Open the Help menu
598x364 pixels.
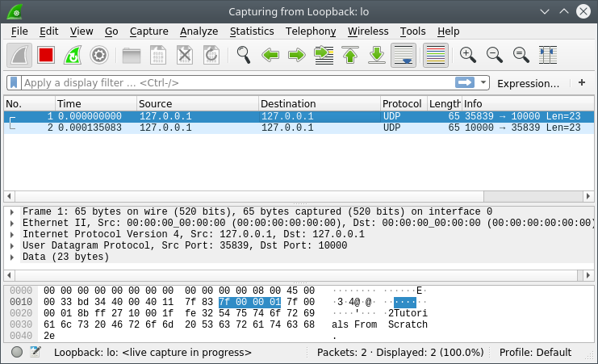pyautogui.click(x=448, y=31)
